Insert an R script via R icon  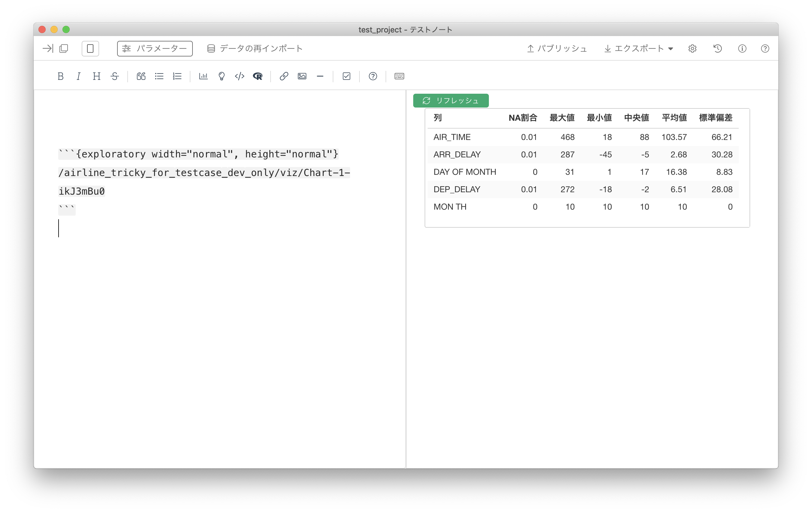tap(258, 76)
